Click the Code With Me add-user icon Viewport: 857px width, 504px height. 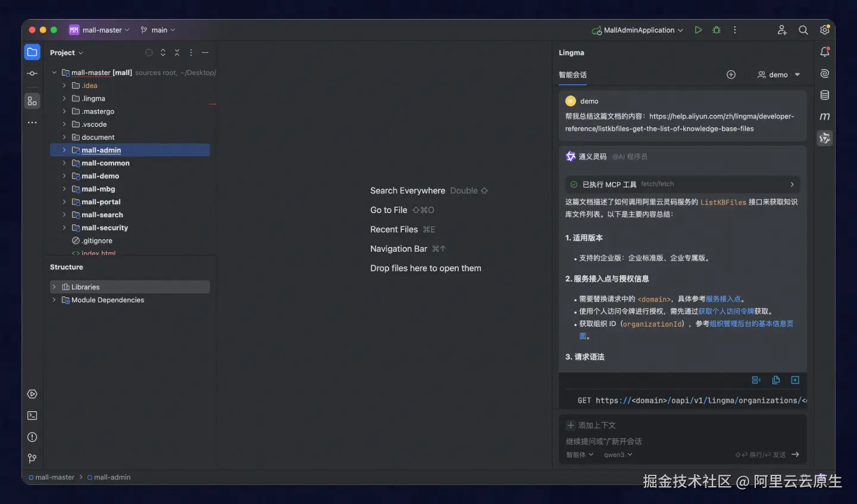[782, 30]
